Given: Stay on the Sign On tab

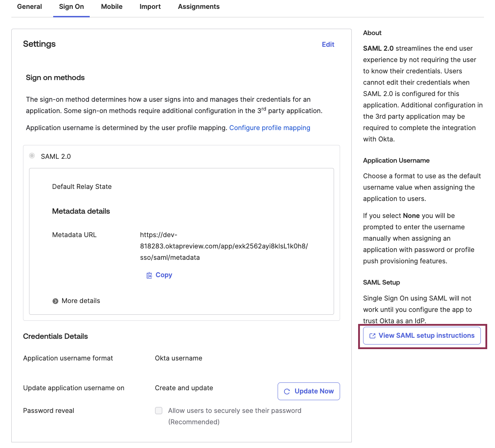Looking at the screenshot, I should [x=71, y=6].
